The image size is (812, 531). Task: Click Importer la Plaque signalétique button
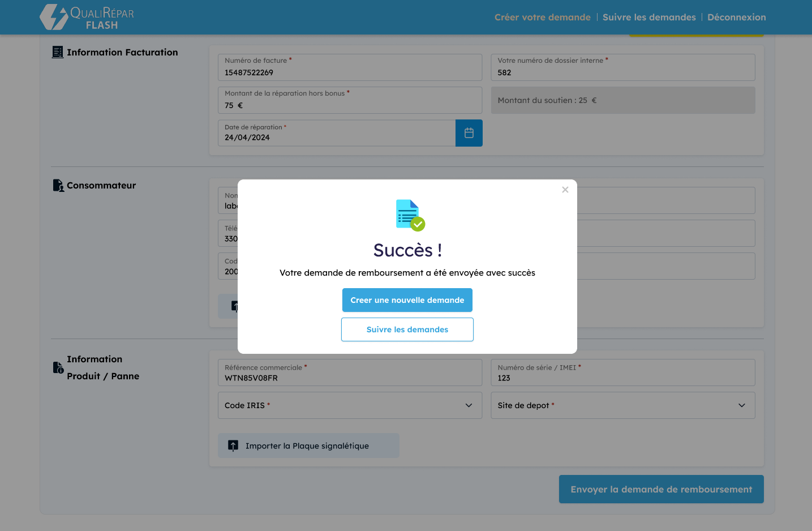coord(308,446)
